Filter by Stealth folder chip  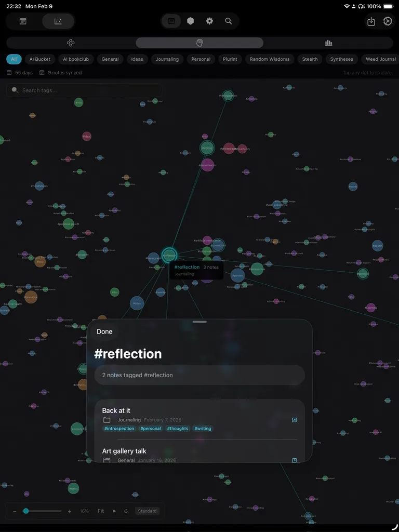(x=310, y=59)
